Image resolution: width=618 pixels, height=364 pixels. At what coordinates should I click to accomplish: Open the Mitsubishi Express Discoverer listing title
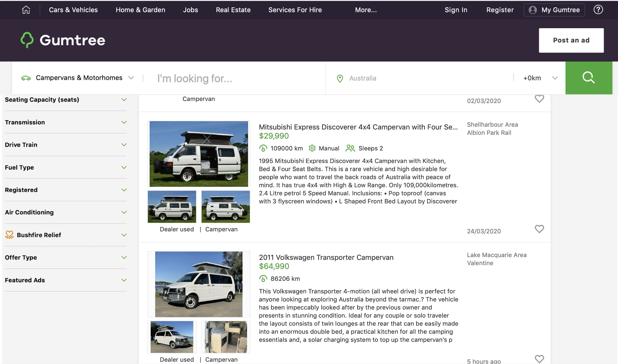coord(358,127)
